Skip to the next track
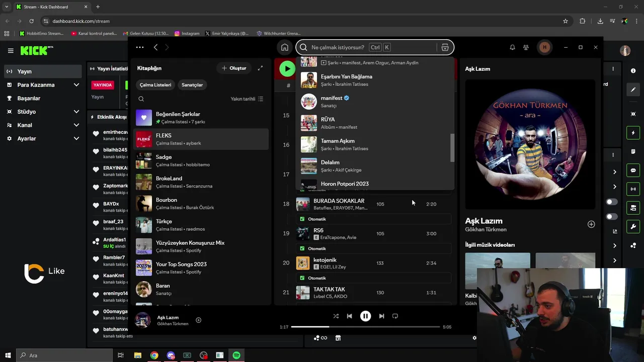Screen dimensions: 644x362 [381, 316]
